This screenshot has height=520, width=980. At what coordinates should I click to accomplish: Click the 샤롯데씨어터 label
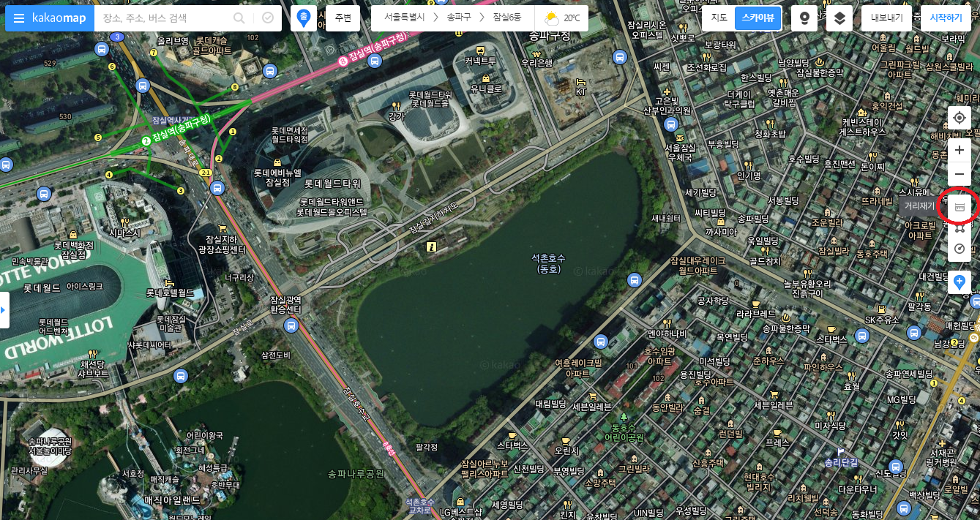[149, 344]
